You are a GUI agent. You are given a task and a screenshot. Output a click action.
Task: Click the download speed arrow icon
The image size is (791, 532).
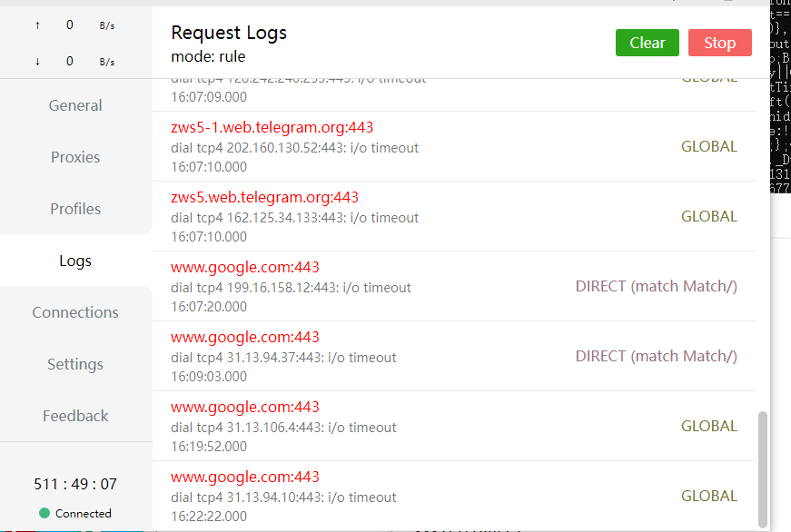tap(37, 62)
